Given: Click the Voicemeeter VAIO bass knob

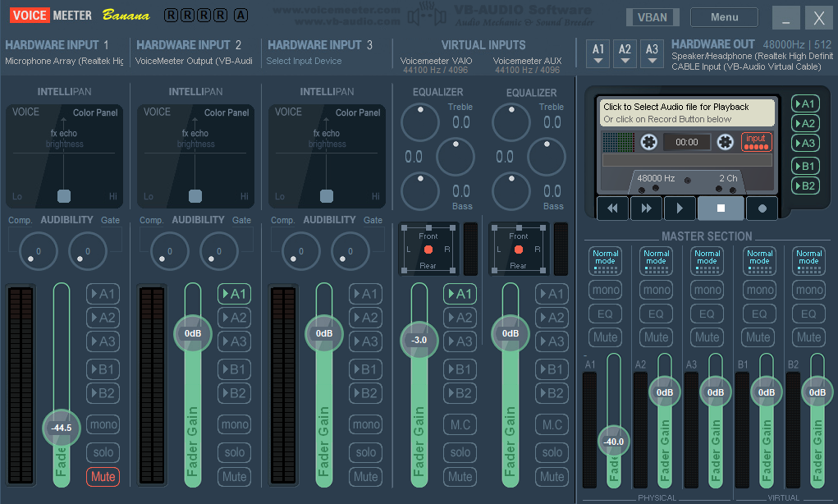Looking at the screenshot, I should (x=420, y=190).
